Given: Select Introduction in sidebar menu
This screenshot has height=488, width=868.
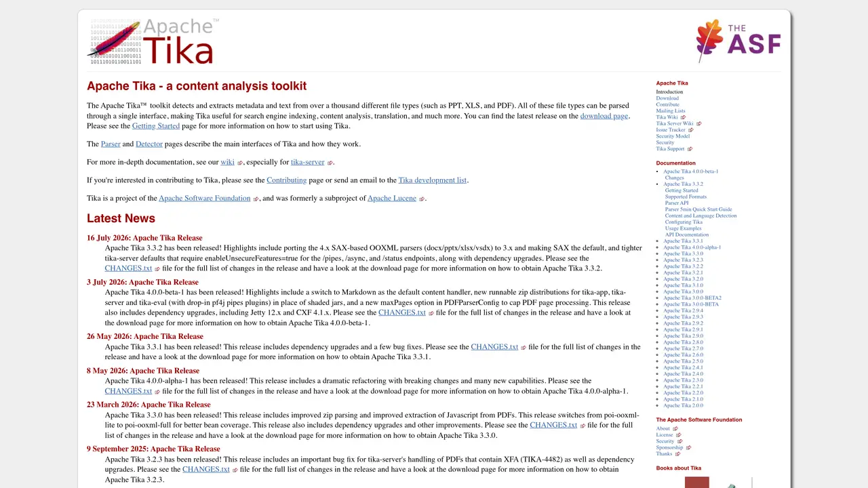Looking at the screenshot, I should click(x=669, y=92).
